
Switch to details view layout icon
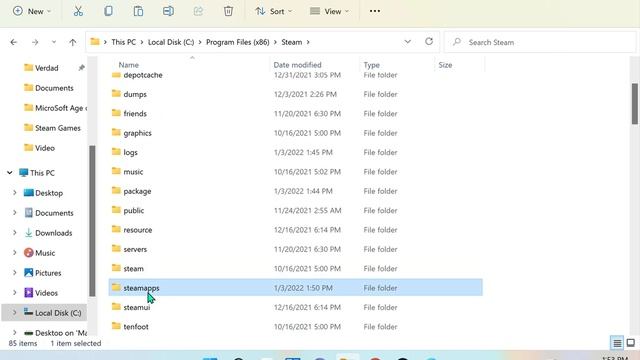(617, 343)
